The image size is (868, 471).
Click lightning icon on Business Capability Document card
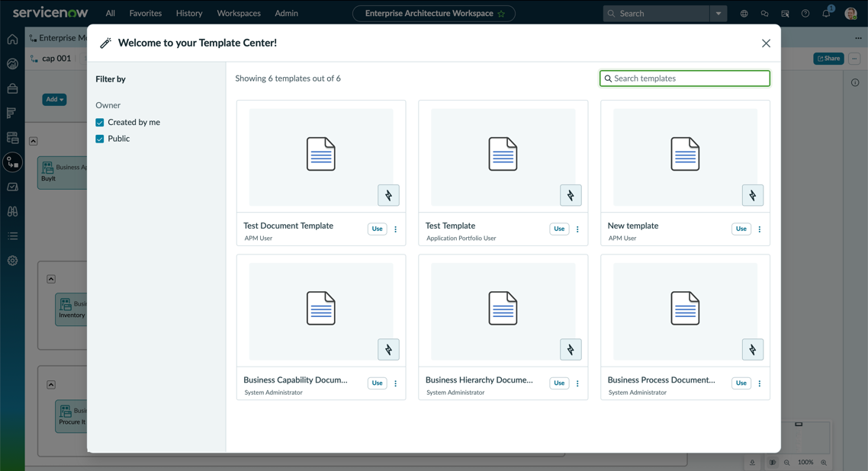[x=388, y=349]
